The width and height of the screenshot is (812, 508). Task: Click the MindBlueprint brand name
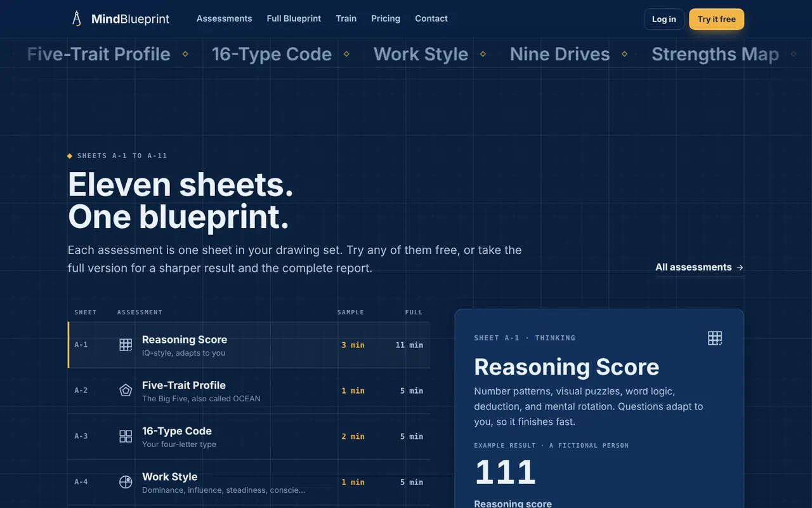tap(130, 19)
